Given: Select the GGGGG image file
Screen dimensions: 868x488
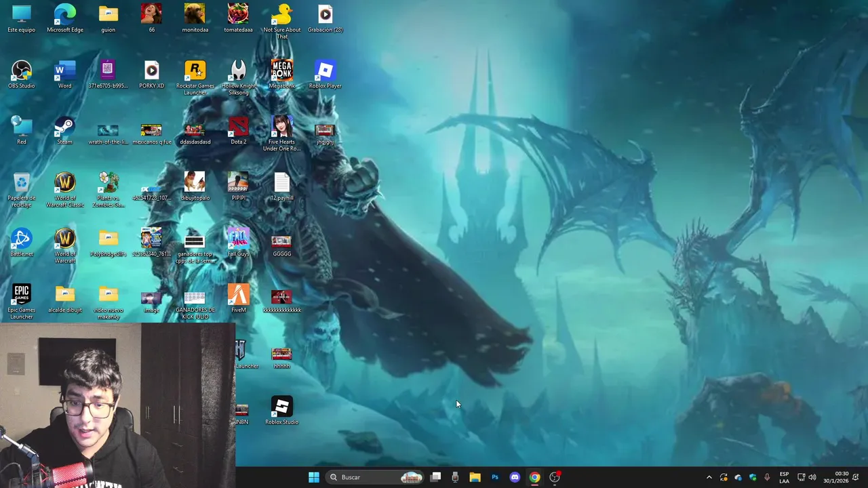Looking at the screenshot, I should coord(281,246).
